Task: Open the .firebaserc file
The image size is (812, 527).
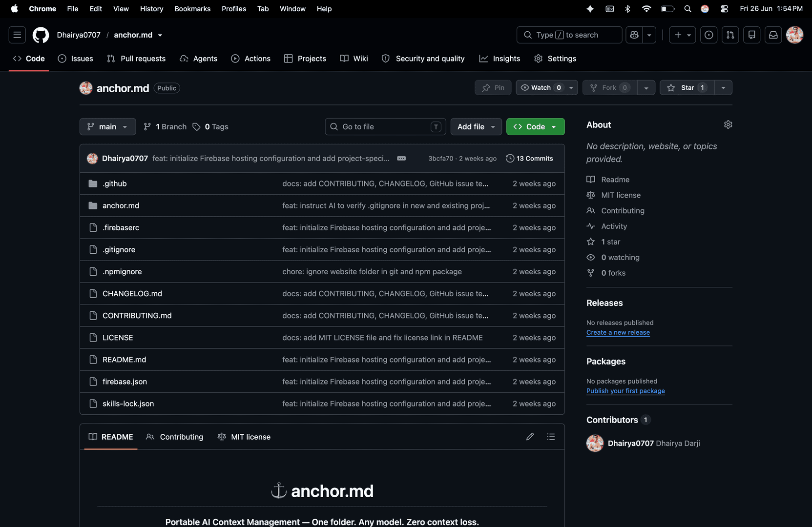Action: pos(121,227)
